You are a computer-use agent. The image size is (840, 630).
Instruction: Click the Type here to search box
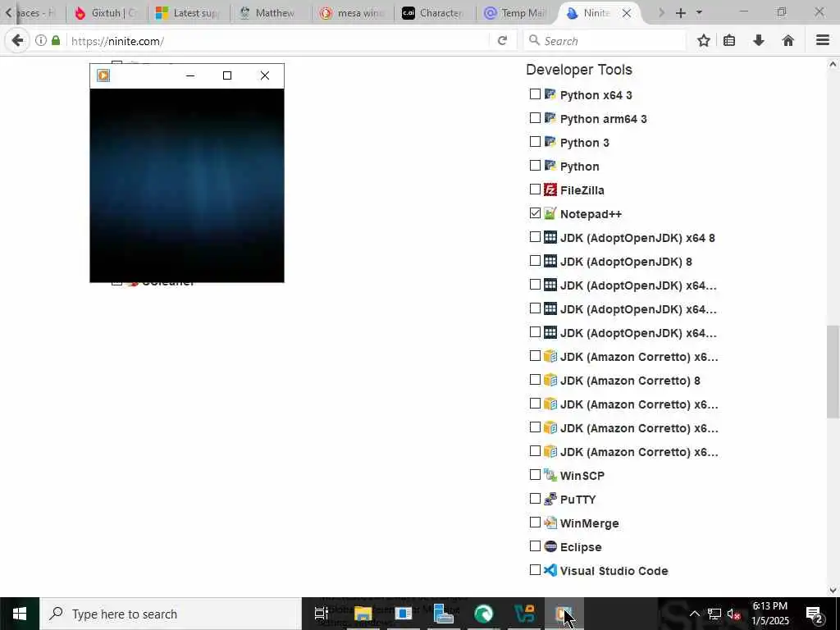pos(171,614)
